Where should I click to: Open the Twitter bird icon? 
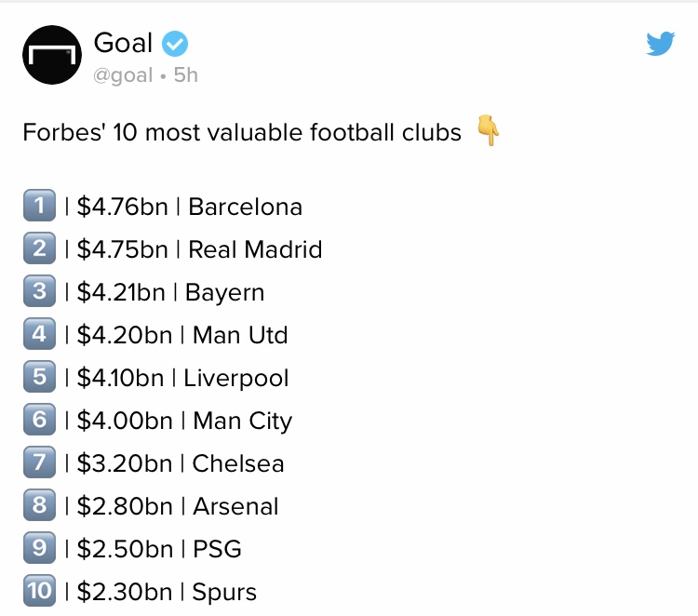tap(660, 43)
